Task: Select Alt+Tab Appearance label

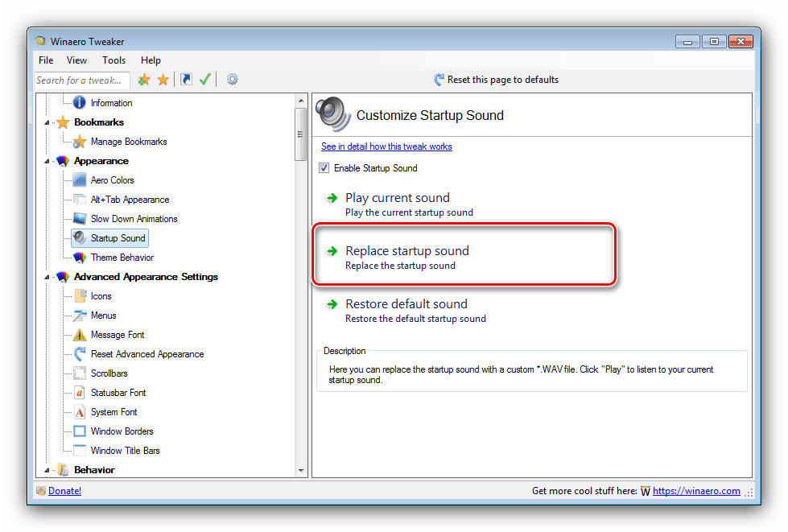Action: click(x=130, y=200)
